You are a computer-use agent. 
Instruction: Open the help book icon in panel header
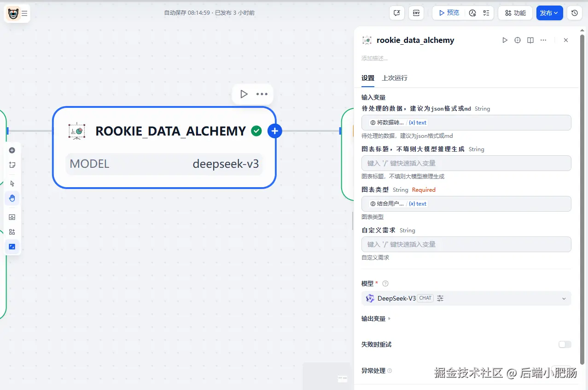[530, 40]
